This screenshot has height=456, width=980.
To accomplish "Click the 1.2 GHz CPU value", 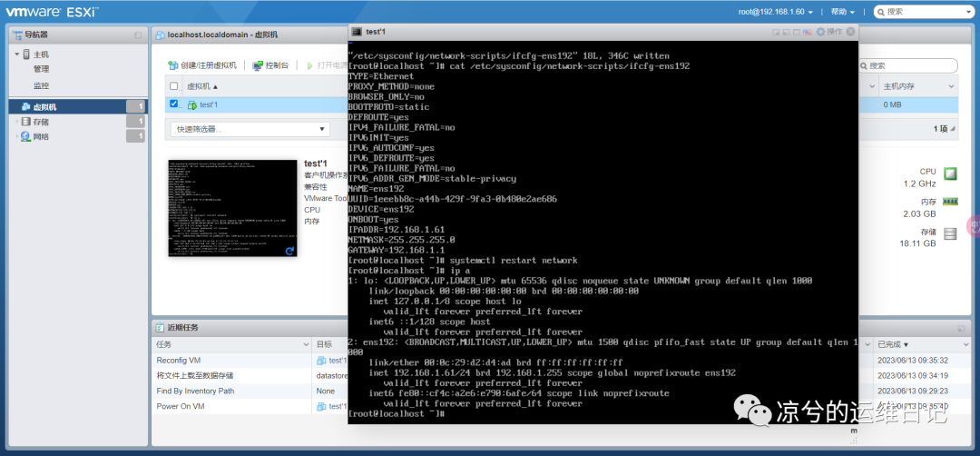I will [919, 183].
